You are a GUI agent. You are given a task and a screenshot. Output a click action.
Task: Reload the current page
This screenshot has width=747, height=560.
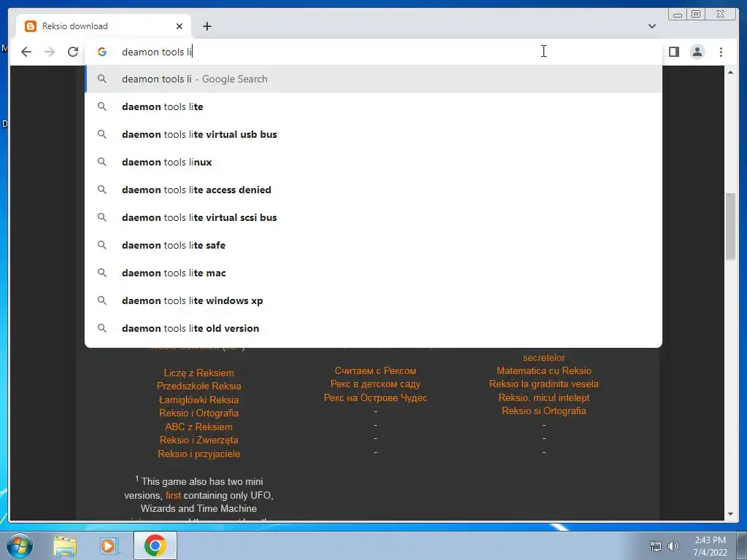pos(73,52)
